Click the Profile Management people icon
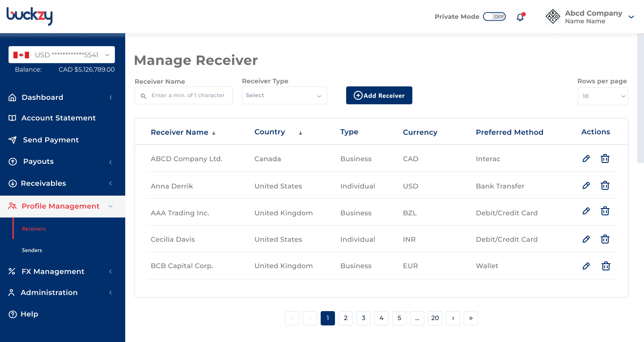This screenshot has width=644, height=342. click(x=13, y=206)
